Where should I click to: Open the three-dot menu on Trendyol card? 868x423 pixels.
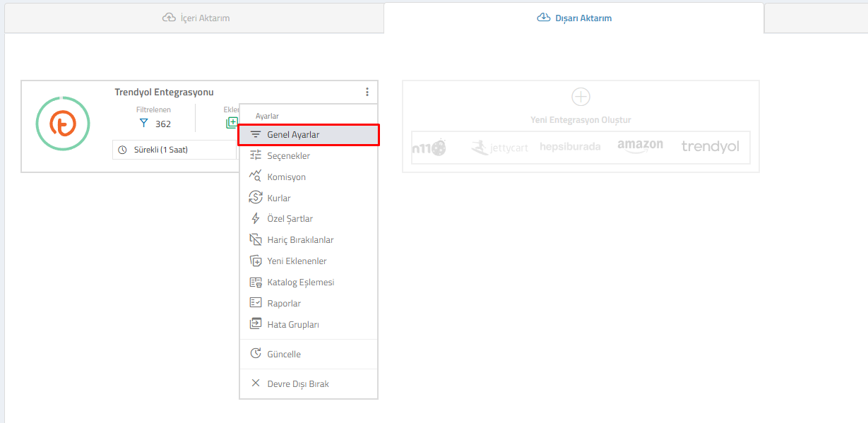[367, 92]
